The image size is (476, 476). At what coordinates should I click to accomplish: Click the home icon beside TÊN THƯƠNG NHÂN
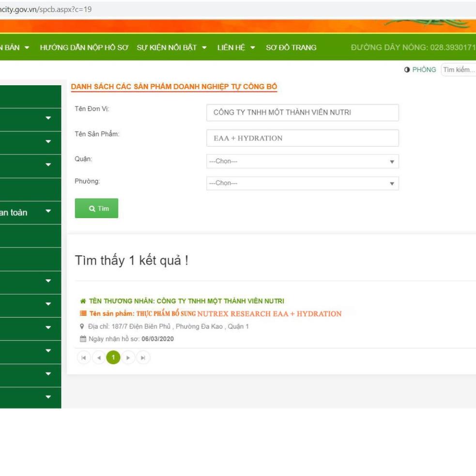point(83,301)
